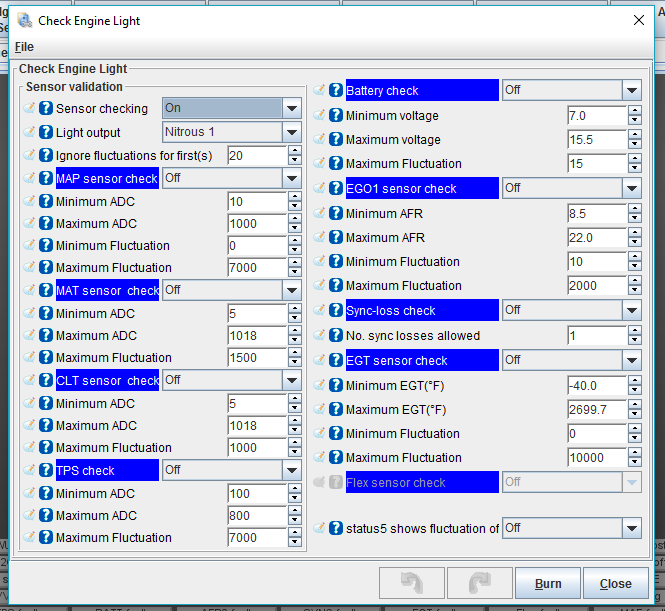Show help for CLT sensor check
Image resolution: width=665 pixels, height=611 pixels.
pos(46,380)
